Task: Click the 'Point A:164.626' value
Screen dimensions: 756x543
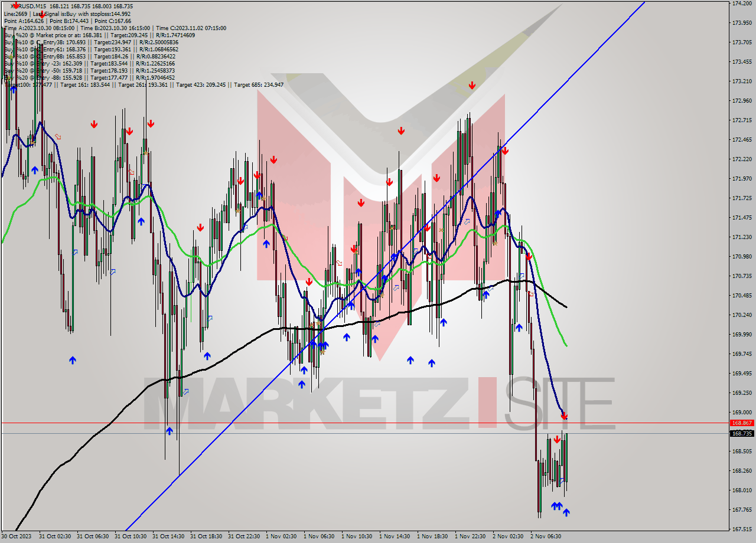Action: [24, 21]
